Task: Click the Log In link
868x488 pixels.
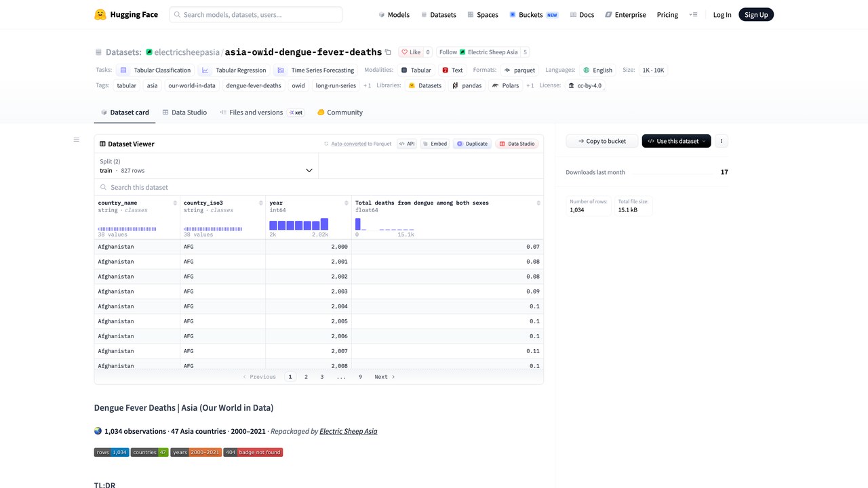Action: pos(722,14)
